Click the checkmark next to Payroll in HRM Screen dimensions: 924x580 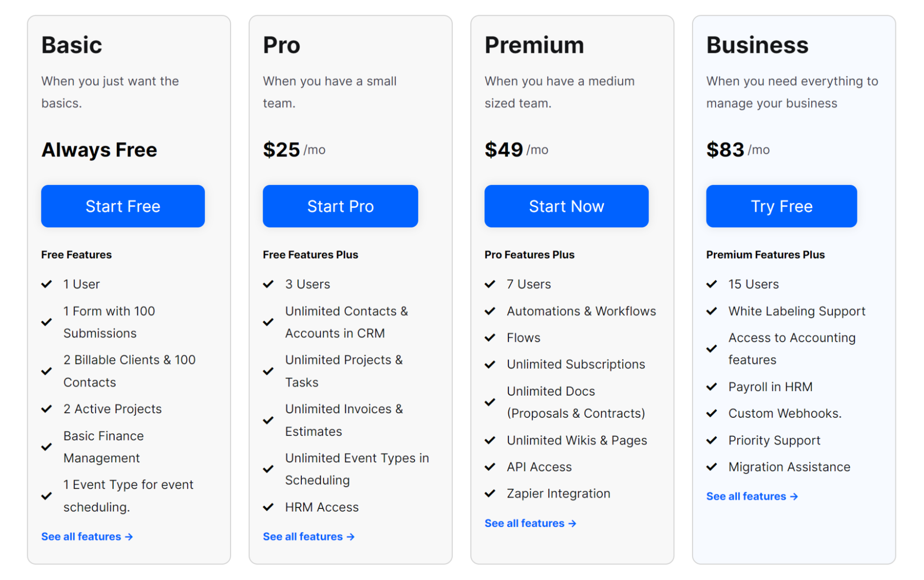click(x=712, y=387)
